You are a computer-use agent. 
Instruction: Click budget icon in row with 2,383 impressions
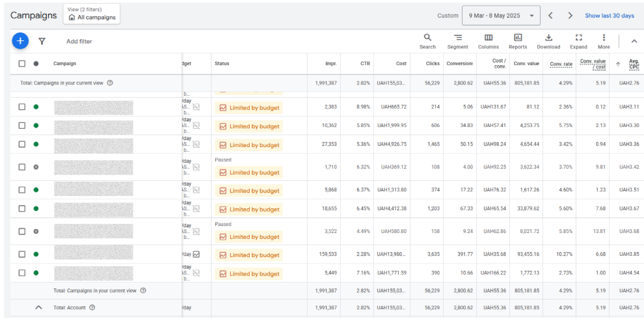point(196,107)
